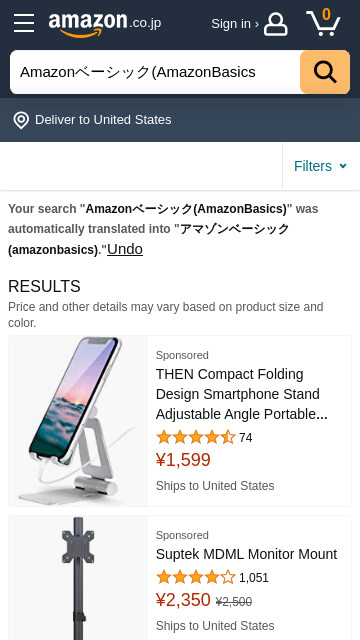Click the Amazon.co.jp logo
The height and width of the screenshot is (640, 360).
105,24
